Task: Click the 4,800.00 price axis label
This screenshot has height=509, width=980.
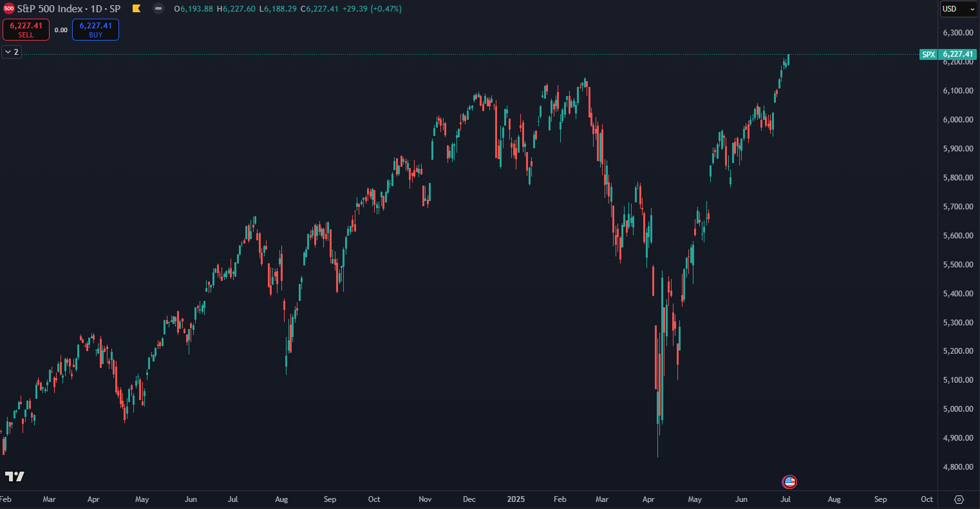Action: coord(957,467)
